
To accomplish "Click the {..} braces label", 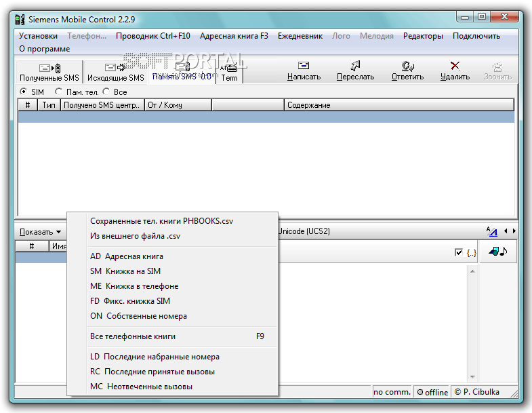I will (x=471, y=253).
